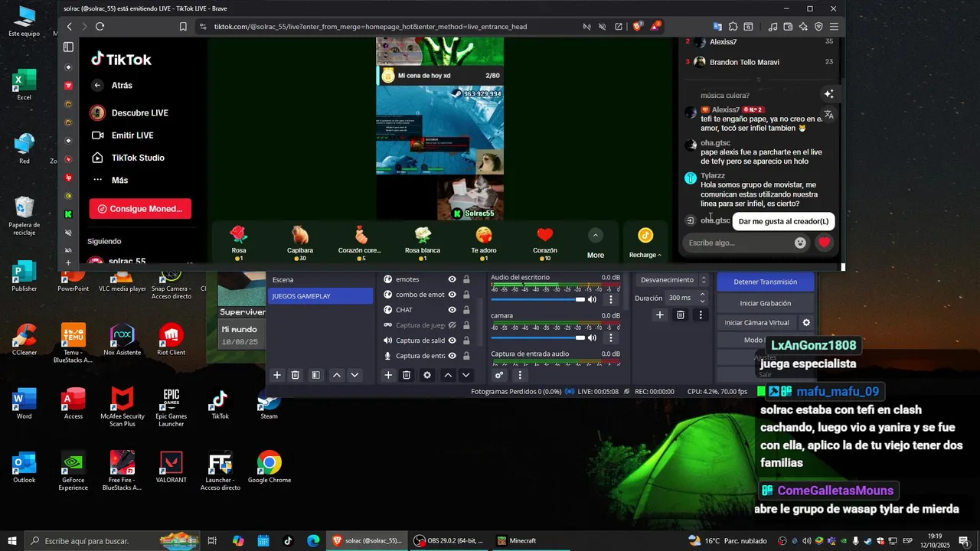The width and height of the screenshot is (980, 551).
Task: Send the Rosa gift
Action: pyautogui.click(x=239, y=243)
